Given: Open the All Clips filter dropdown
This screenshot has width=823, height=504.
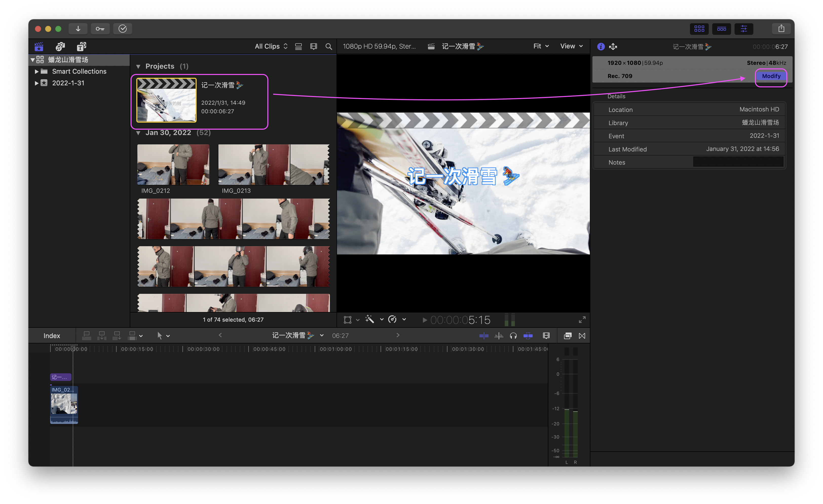Looking at the screenshot, I should pyautogui.click(x=271, y=46).
